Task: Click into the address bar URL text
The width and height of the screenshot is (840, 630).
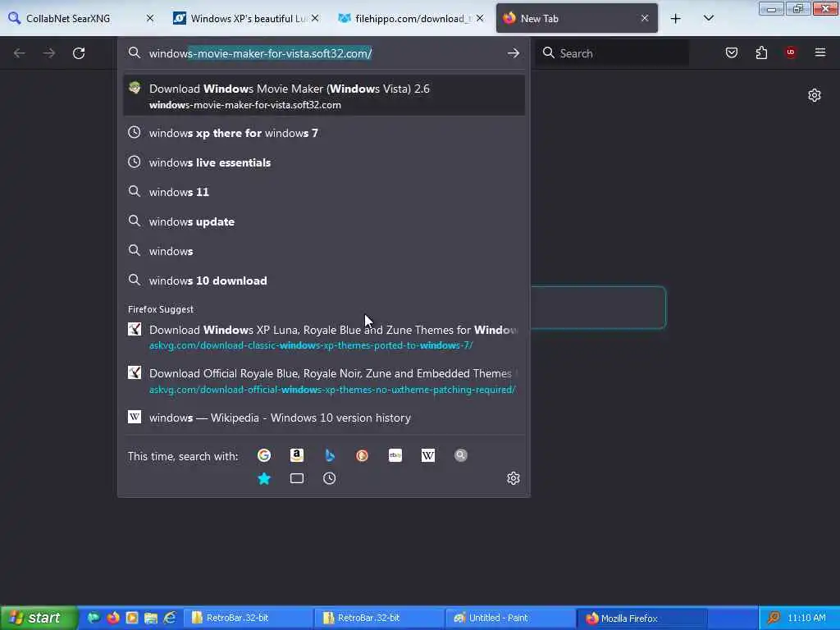Action: 260,53
